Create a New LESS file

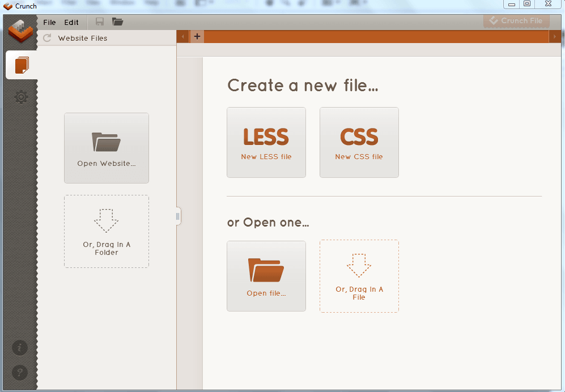266,142
